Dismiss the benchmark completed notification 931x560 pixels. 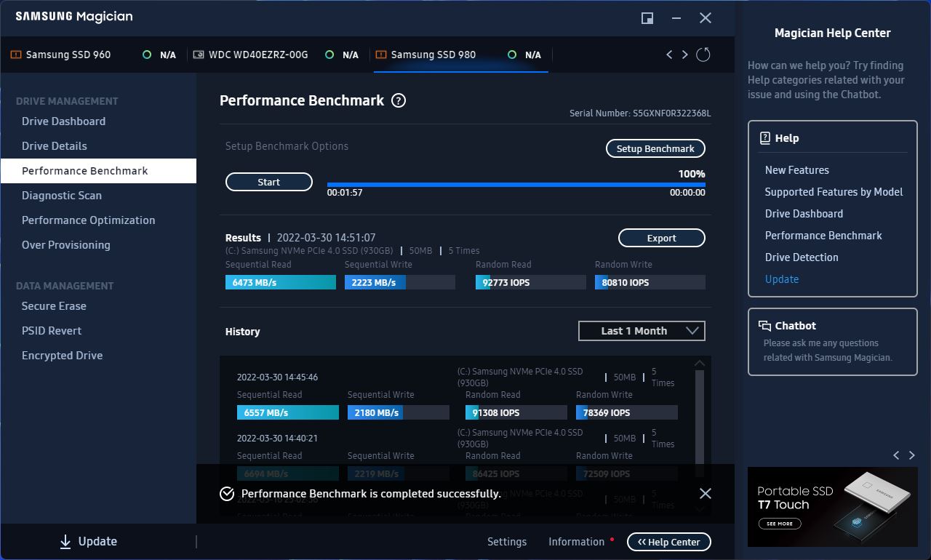706,494
